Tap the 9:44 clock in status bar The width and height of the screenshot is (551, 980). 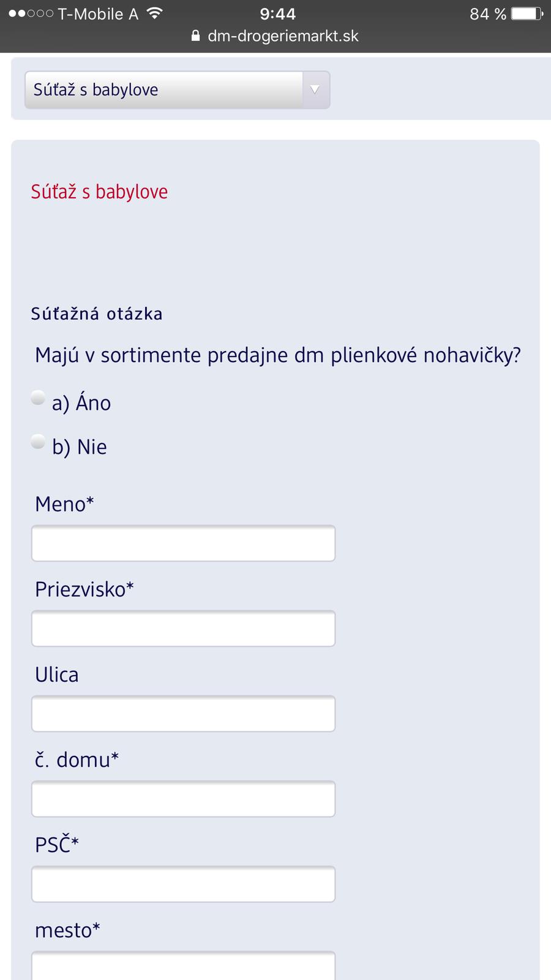click(x=277, y=13)
